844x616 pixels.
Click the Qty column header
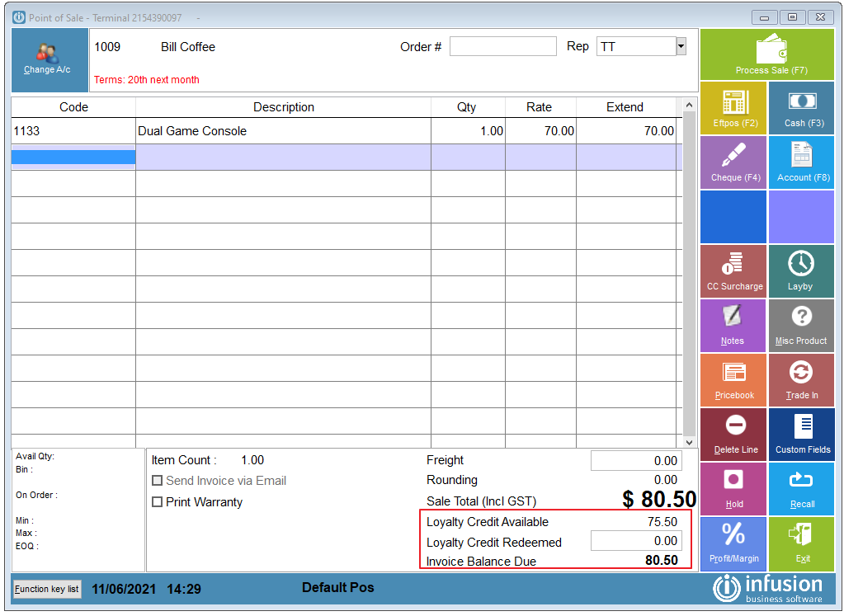(x=468, y=107)
